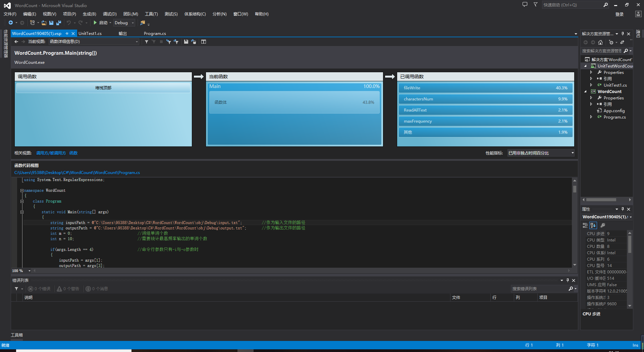Click the Property Pages wrench icon
This screenshot has height=352, width=644.
(x=603, y=225)
